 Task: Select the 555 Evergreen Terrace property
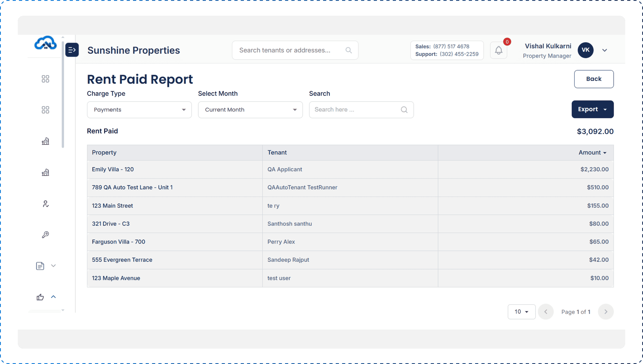tap(122, 260)
